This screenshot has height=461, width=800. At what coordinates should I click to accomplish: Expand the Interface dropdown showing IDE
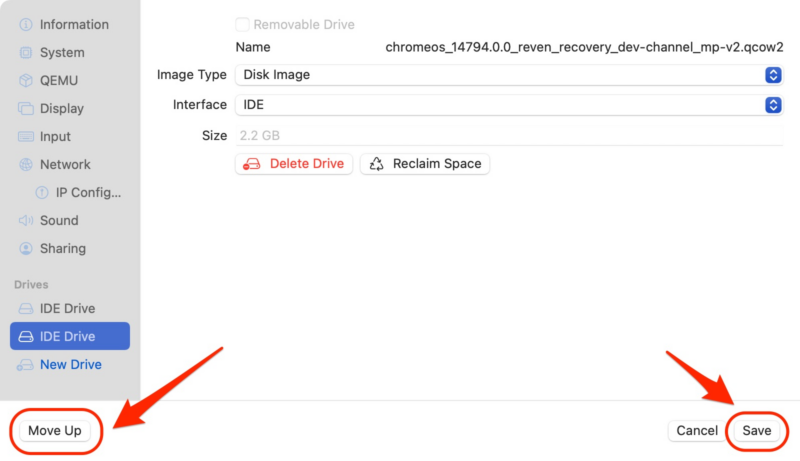point(509,105)
